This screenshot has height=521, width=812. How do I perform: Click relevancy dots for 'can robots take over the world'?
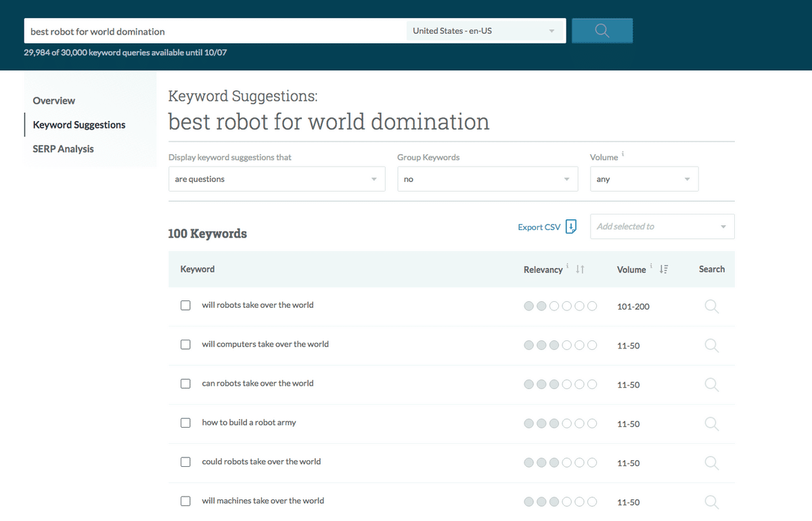tap(560, 384)
